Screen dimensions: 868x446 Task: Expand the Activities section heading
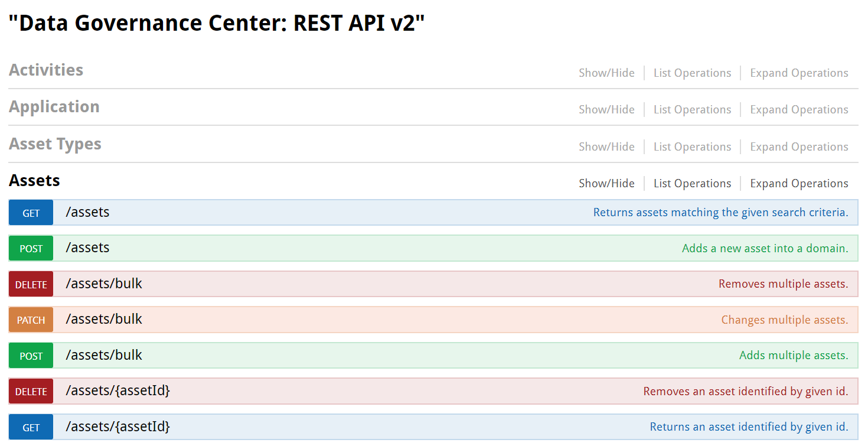pos(46,70)
